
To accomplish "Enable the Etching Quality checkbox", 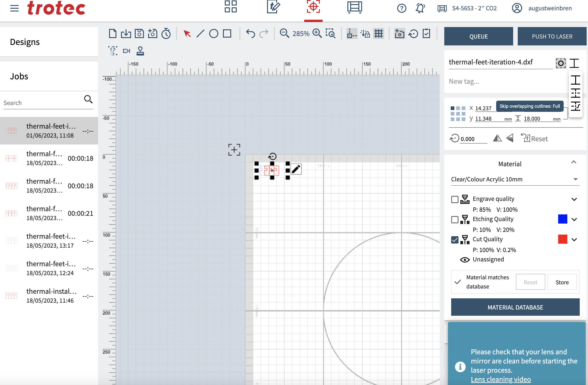I will 455,219.
